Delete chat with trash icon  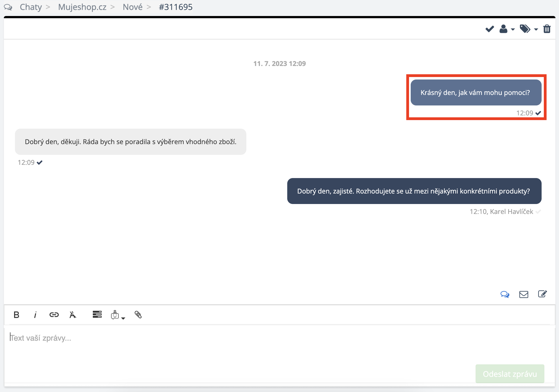click(547, 29)
